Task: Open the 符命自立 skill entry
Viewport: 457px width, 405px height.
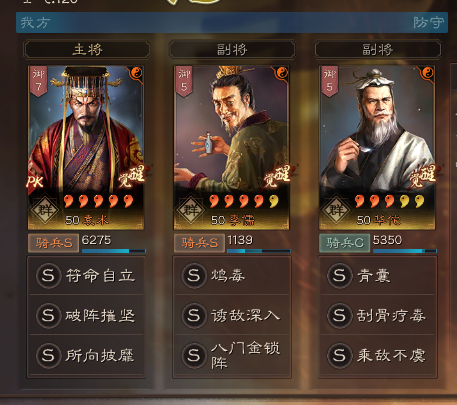Action: 86,276
